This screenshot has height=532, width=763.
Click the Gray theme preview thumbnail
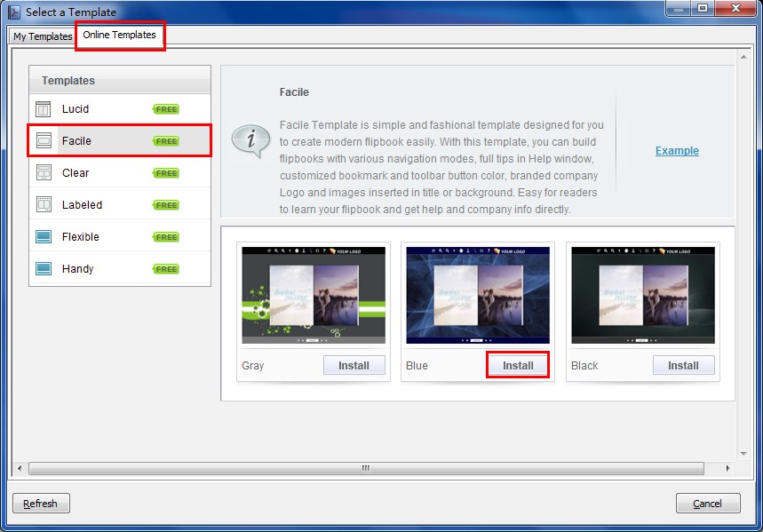314,295
